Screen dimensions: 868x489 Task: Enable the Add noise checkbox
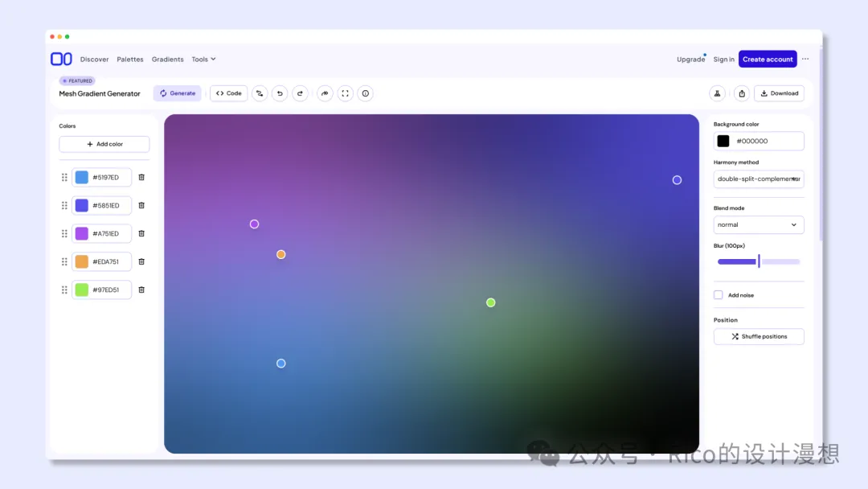(x=719, y=295)
